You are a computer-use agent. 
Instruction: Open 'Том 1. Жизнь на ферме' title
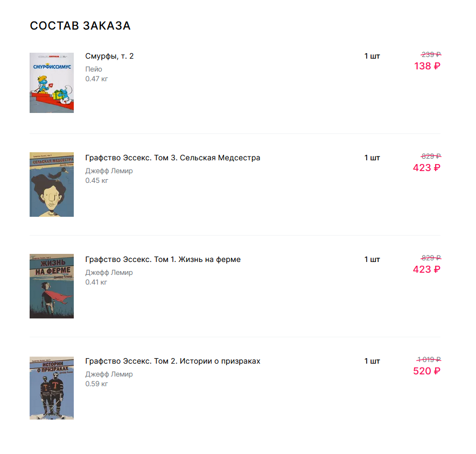click(163, 259)
